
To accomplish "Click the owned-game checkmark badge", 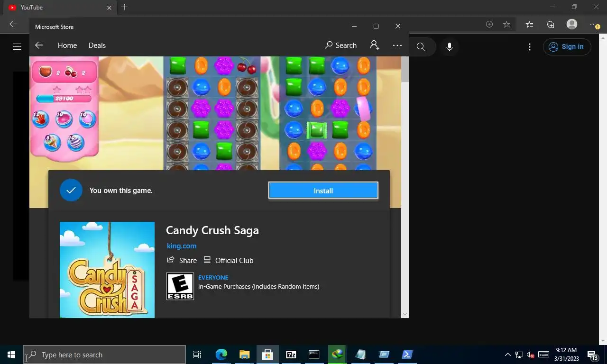I will pos(71,190).
